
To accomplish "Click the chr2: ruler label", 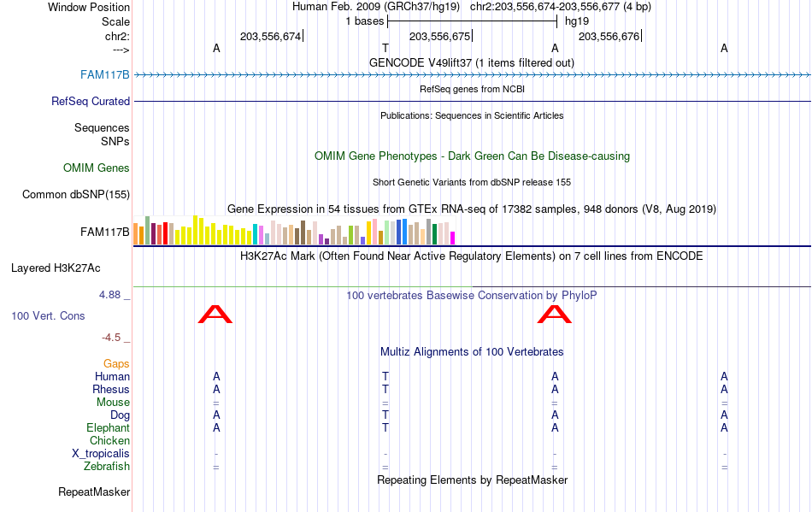I will click(x=117, y=36).
